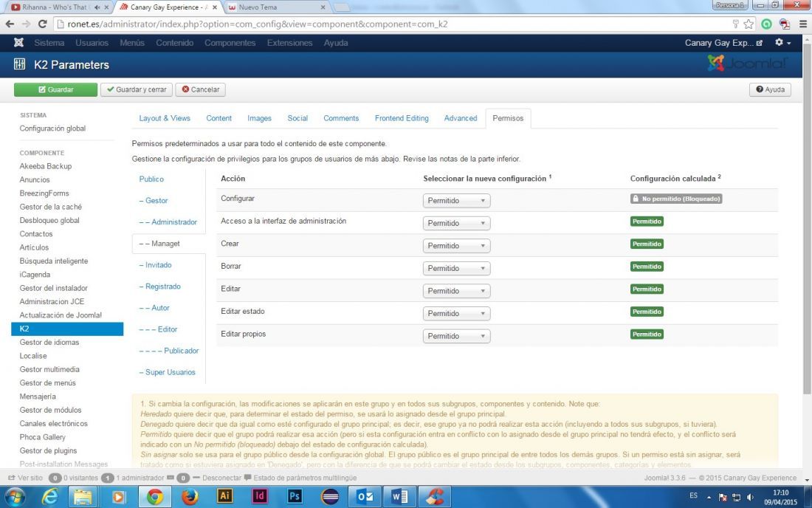
Task: Click the Ayuda help button
Action: click(x=770, y=89)
